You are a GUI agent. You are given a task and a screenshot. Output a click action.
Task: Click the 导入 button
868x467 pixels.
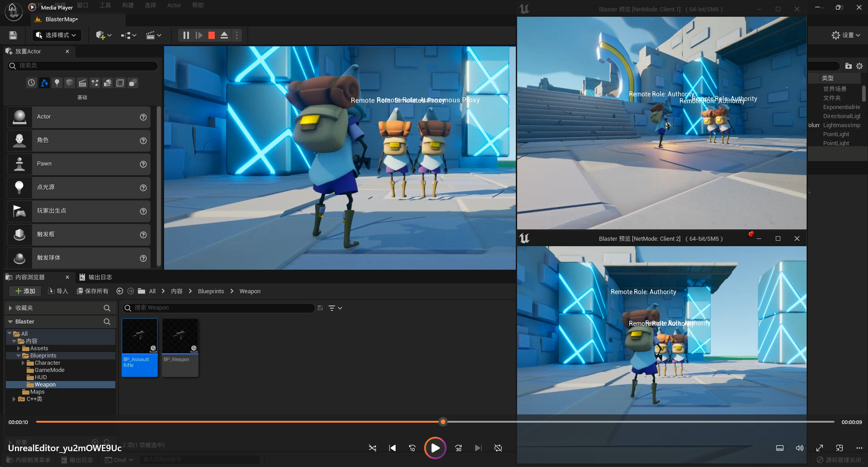tap(58, 291)
